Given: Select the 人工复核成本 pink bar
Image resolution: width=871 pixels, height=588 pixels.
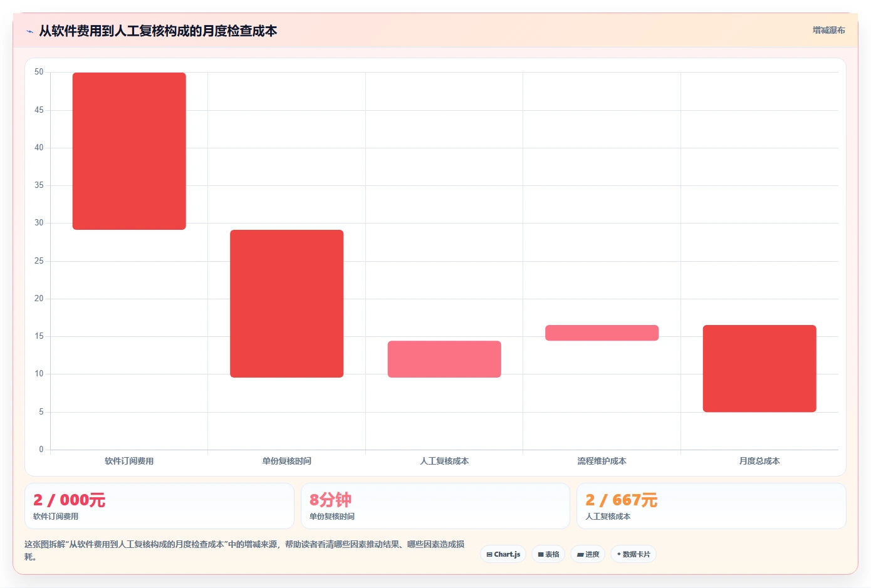Looking at the screenshot, I should (x=444, y=359).
